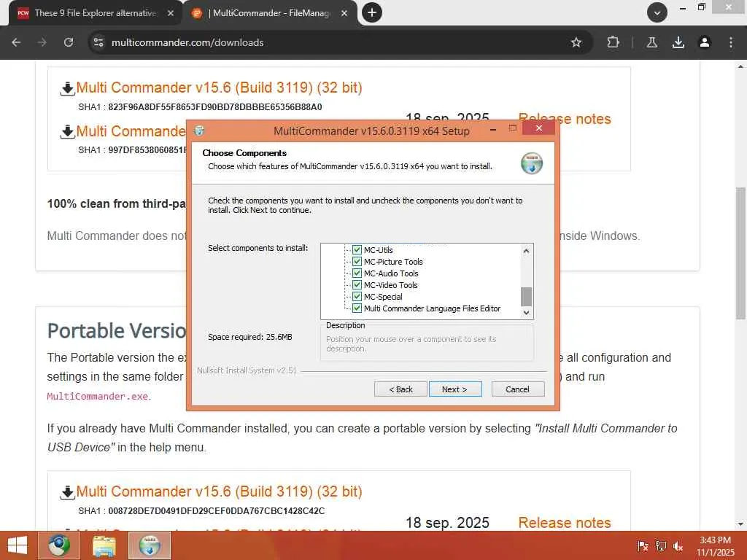This screenshot has width=747, height=560.
Task: Open the Windows Start menu
Action: [18, 545]
